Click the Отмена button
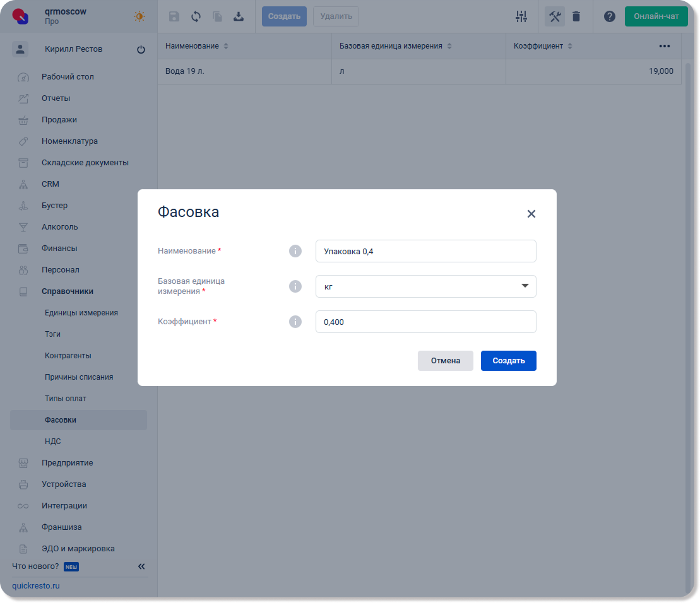The width and height of the screenshot is (700, 603). 445,361
